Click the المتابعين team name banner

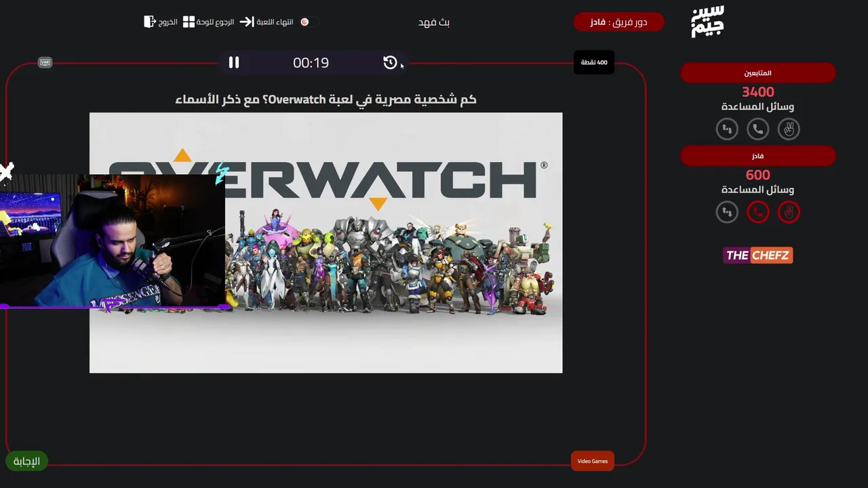pyautogui.click(x=758, y=73)
